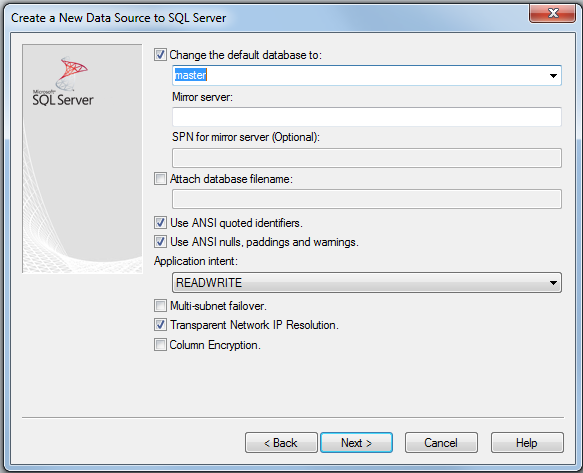The width and height of the screenshot is (583, 473).
Task: Enable Attach database filename checkbox
Action: point(160,179)
